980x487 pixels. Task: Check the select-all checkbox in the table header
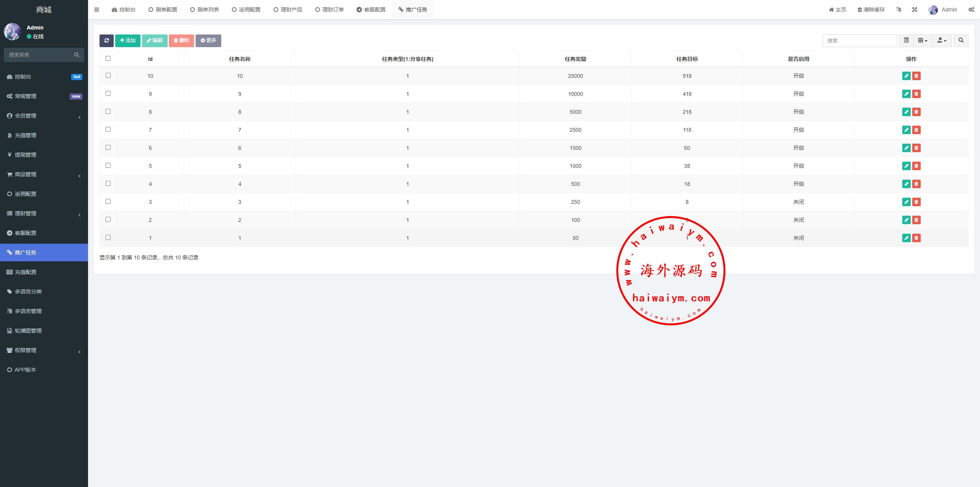pyautogui.click(x=108, y=59)
